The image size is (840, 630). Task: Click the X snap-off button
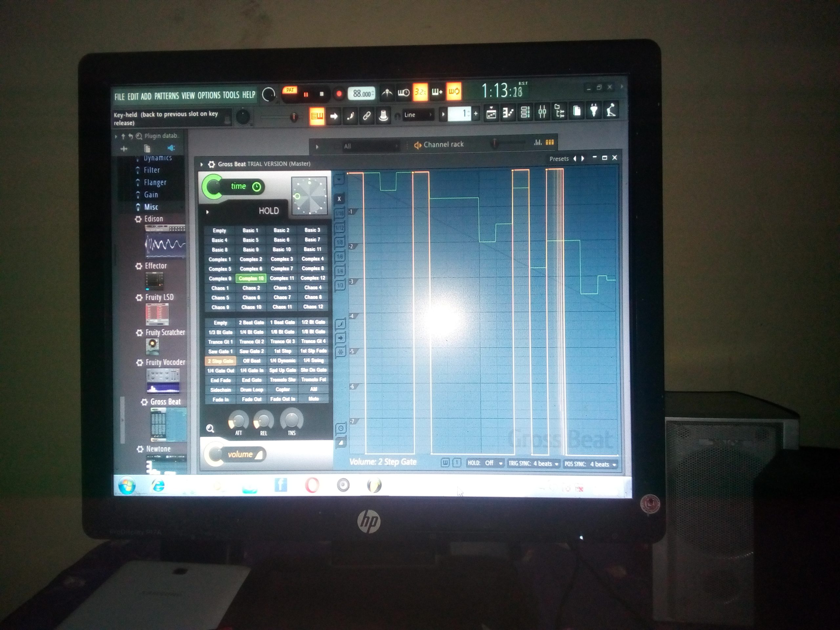point(340,199)
